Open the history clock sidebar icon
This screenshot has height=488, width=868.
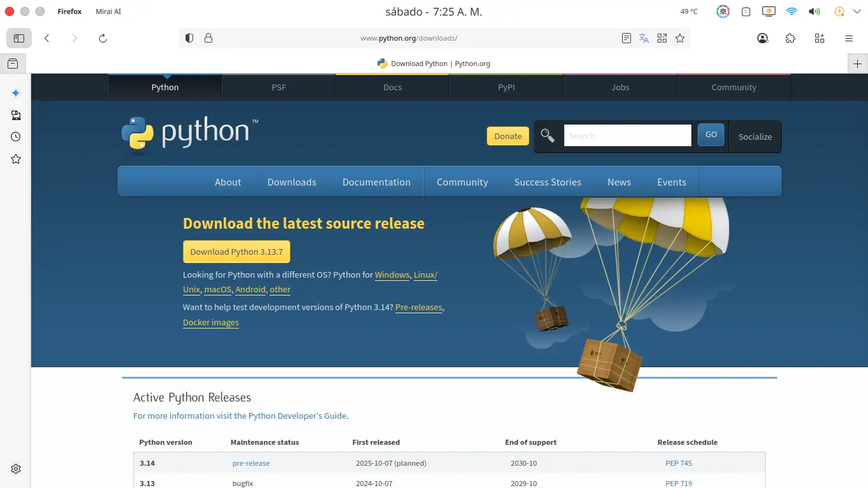(16, 137)
